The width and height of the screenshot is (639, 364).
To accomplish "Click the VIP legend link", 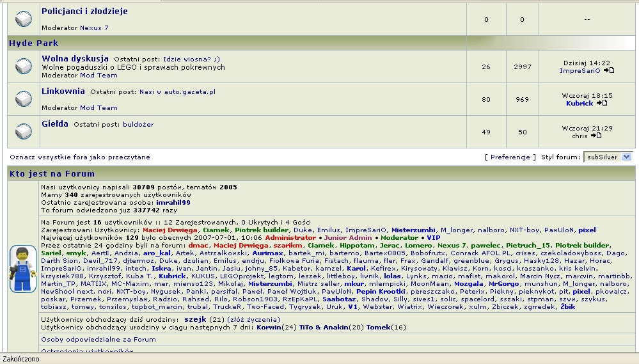I will click(x=434, y=237).
